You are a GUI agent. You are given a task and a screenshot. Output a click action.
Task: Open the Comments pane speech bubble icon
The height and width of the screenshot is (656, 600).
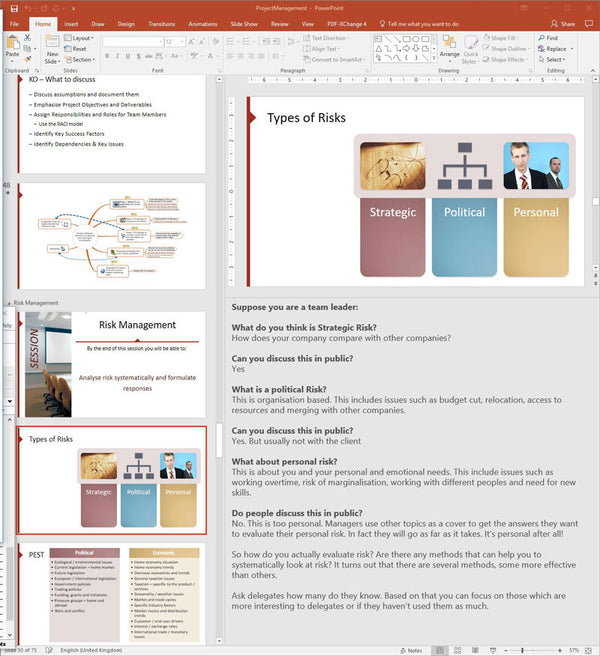coord(589,23)
